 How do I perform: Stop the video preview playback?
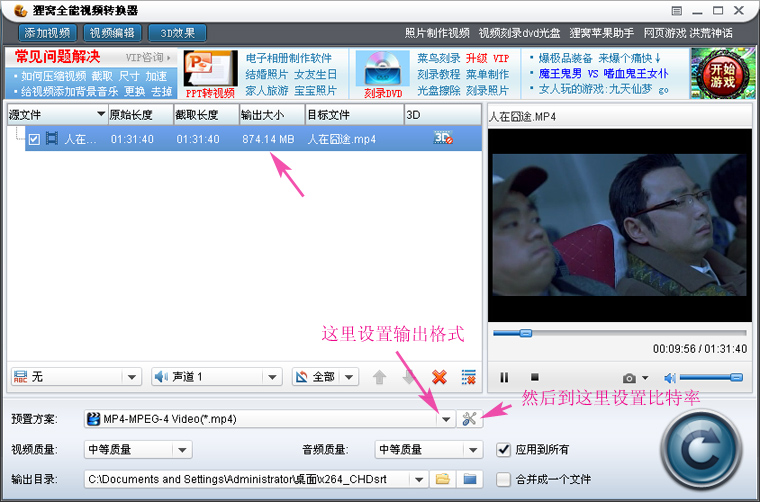(534, 377)
